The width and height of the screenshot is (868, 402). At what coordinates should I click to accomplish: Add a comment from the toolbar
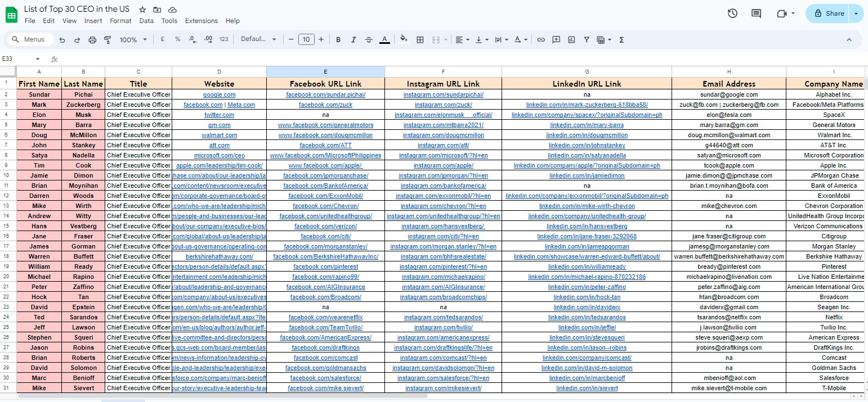(x=556, y=39)
